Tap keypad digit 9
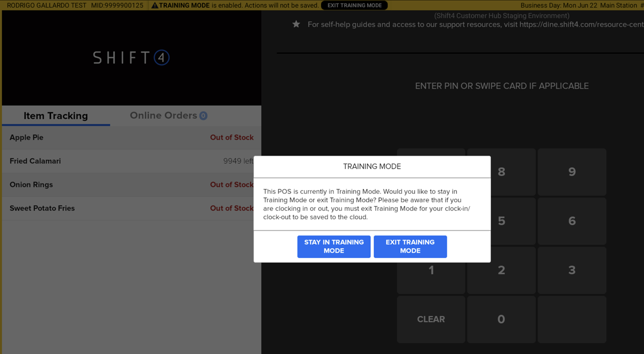This screenshot has width=644, height=354. 572,172
